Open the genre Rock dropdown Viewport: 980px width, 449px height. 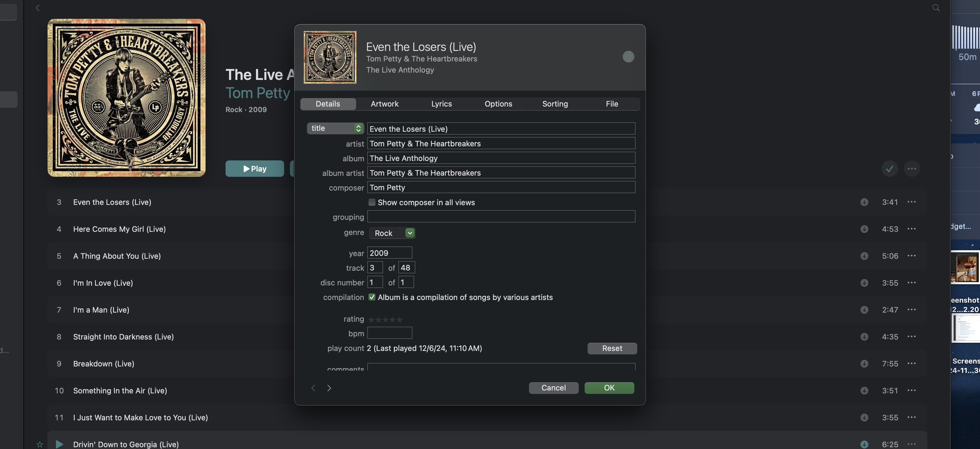tap(409, 233)
